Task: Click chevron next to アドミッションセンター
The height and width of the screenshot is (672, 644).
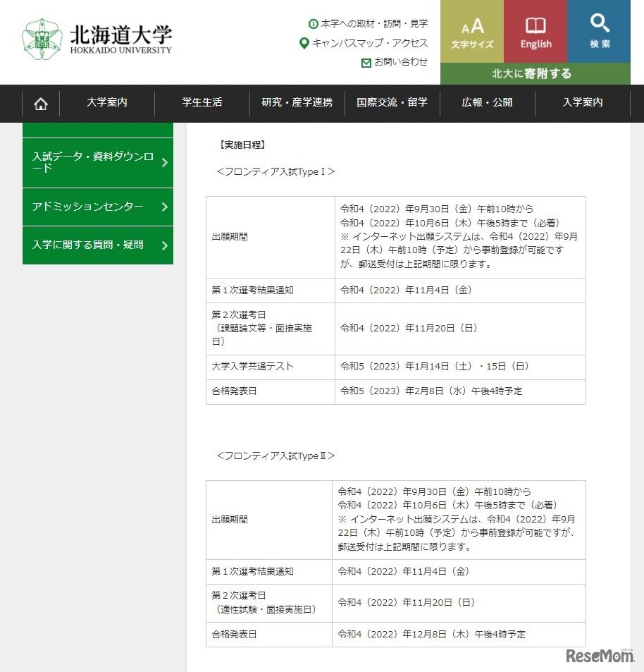Action: pos(164,207)
